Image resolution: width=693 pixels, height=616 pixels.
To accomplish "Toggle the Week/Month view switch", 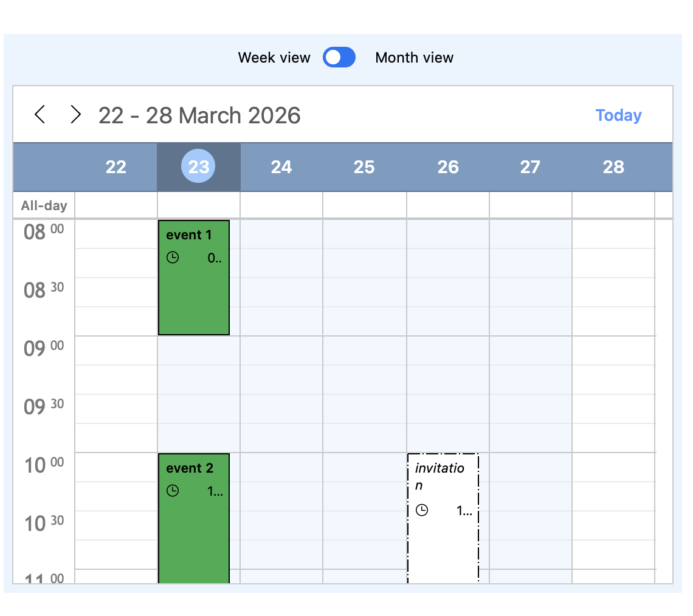I will point(339,58).
